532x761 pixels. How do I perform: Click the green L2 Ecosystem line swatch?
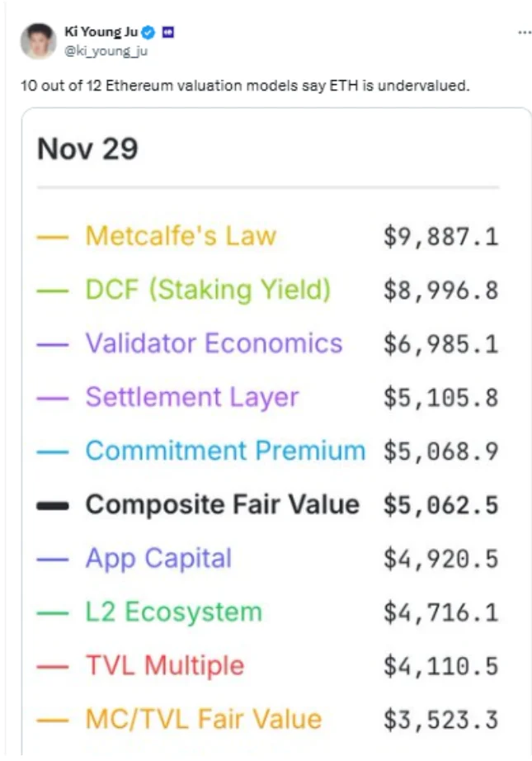click(53, 612)
